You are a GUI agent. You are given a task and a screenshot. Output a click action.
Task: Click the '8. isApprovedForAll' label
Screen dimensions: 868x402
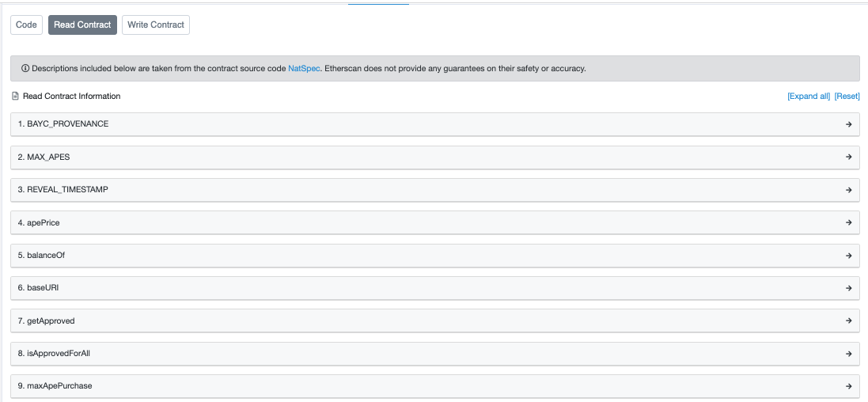pos(54,353)
